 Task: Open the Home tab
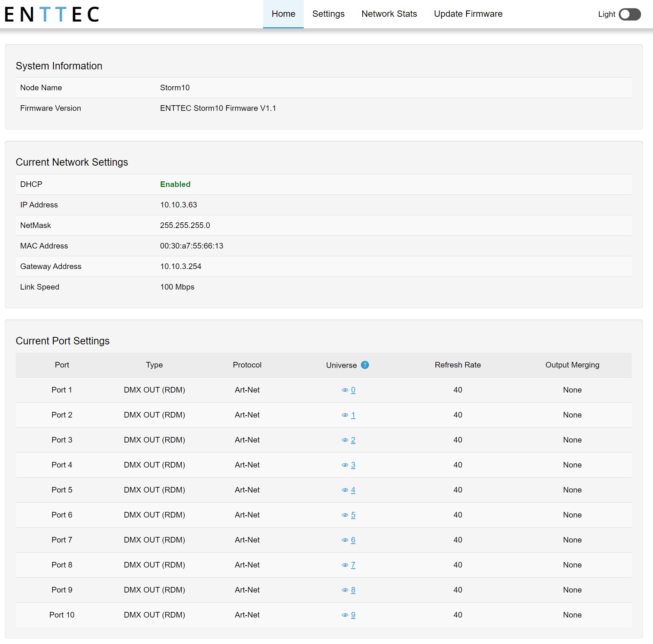(283, 14)
